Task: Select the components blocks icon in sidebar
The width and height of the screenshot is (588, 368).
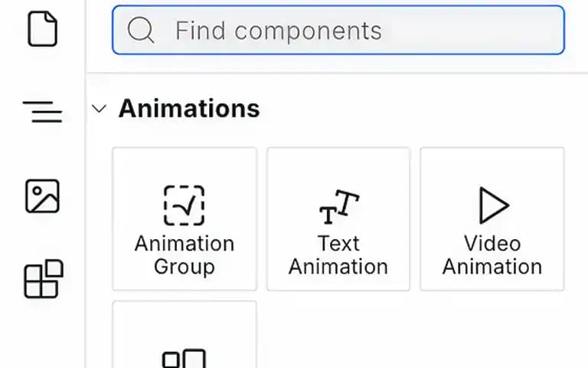Action: [x=44, y=278]
